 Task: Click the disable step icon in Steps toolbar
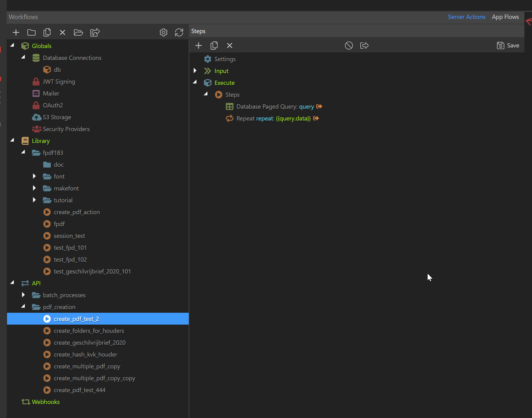coord(349,45)
